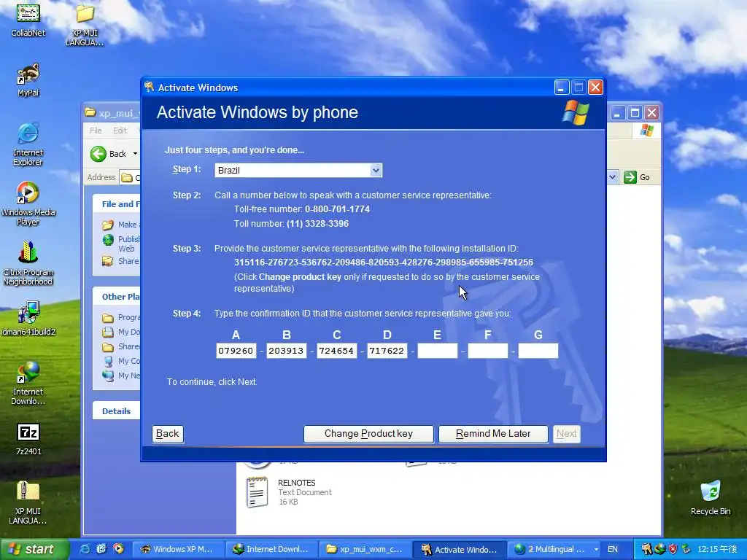Click confirmation ID field A
Image resolution: width=747 pixels, height=560 pixels.
pos(236,351)
